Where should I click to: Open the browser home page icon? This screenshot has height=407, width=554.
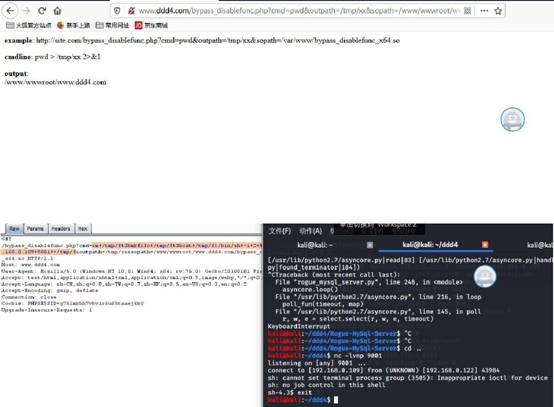[x=57, y=11]
